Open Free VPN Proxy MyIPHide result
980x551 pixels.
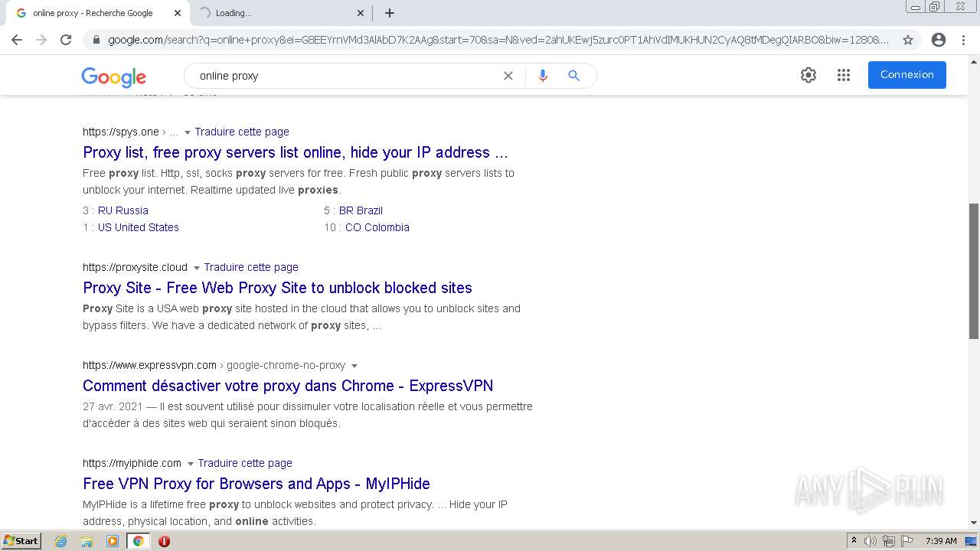pyautogui.click(x=256, y=484)
